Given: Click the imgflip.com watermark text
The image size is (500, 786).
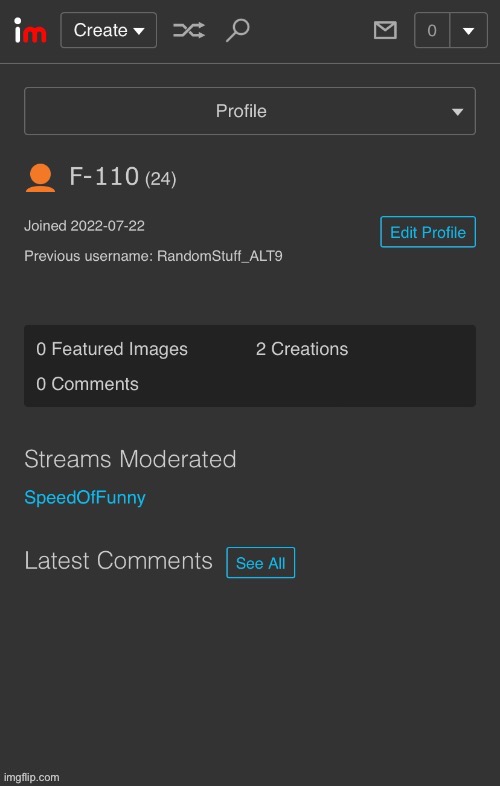Looking at the screenshot, I should [x=31, y=777].
